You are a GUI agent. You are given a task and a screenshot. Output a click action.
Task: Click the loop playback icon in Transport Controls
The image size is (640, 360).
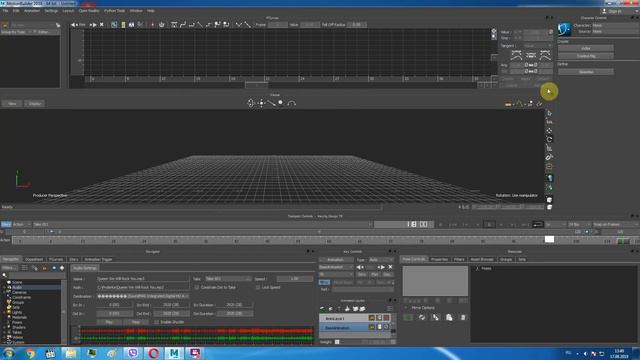point(538,224)
